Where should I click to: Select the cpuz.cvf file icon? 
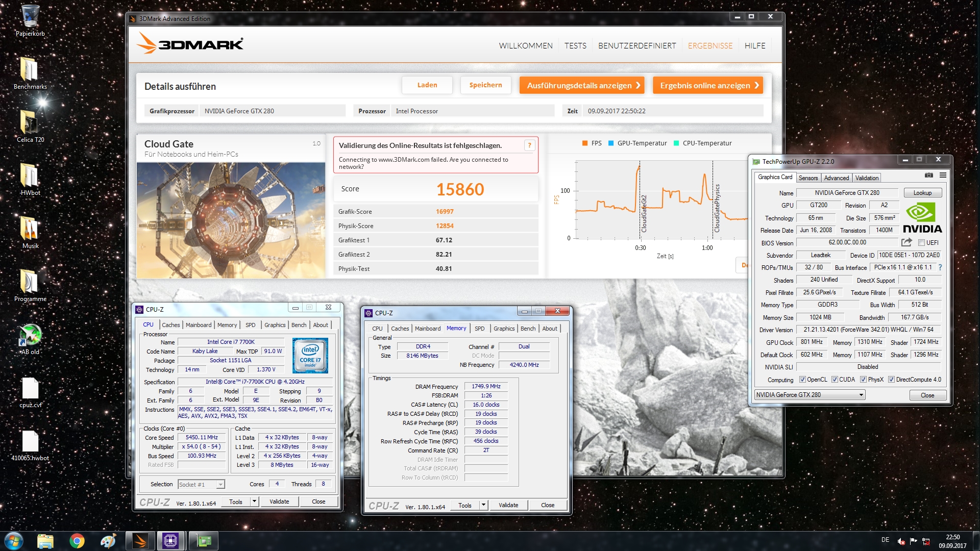coord(30,393)
